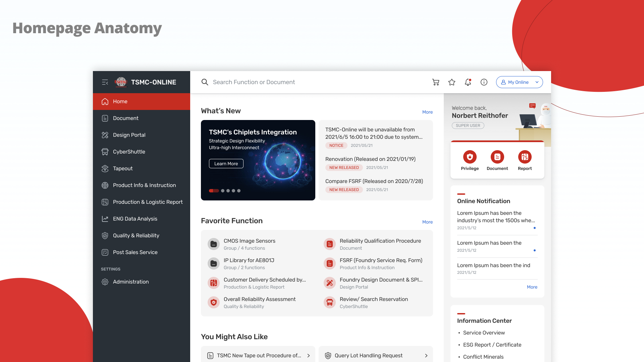Open Design Portal in sidebar
Viewport: 644px width, 362px height.
(142, 135)
